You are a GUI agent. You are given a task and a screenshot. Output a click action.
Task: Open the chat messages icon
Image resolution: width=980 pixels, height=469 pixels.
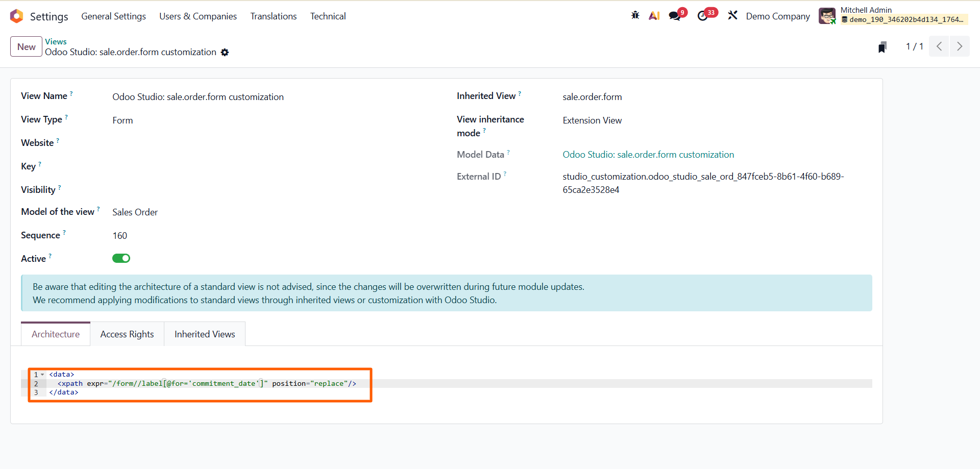675,16
